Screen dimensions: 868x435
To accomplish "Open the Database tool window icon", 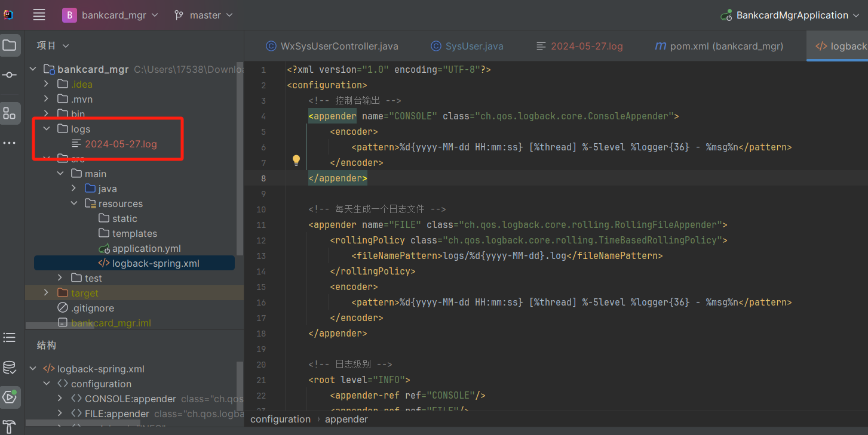I will tap(10, 368).
